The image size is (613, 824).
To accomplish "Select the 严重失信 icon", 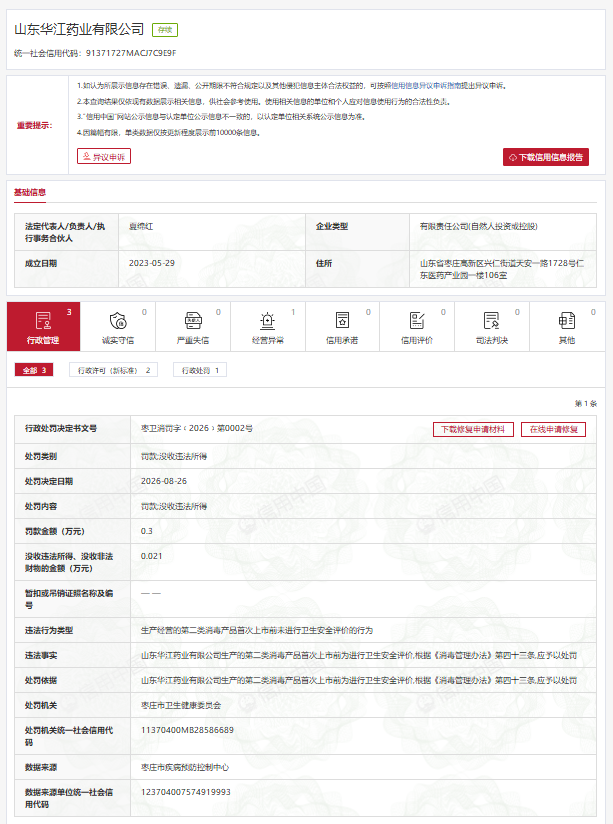I will tap(193, 321).
